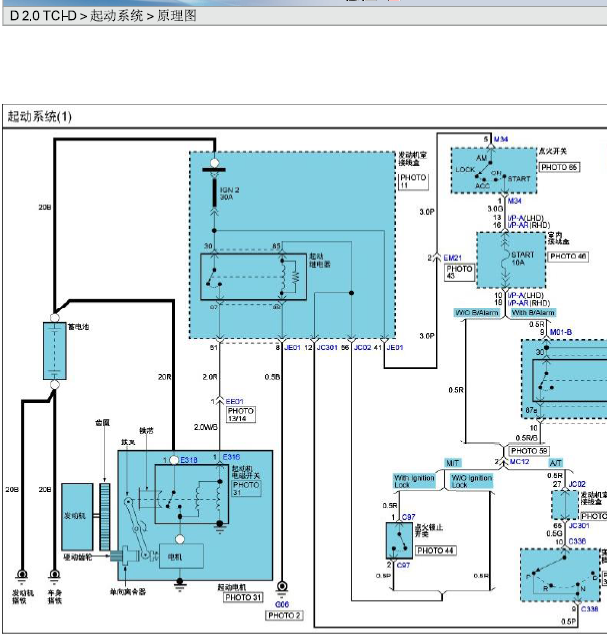Click the G06 ground terminal symbol

tap(282, 587)
